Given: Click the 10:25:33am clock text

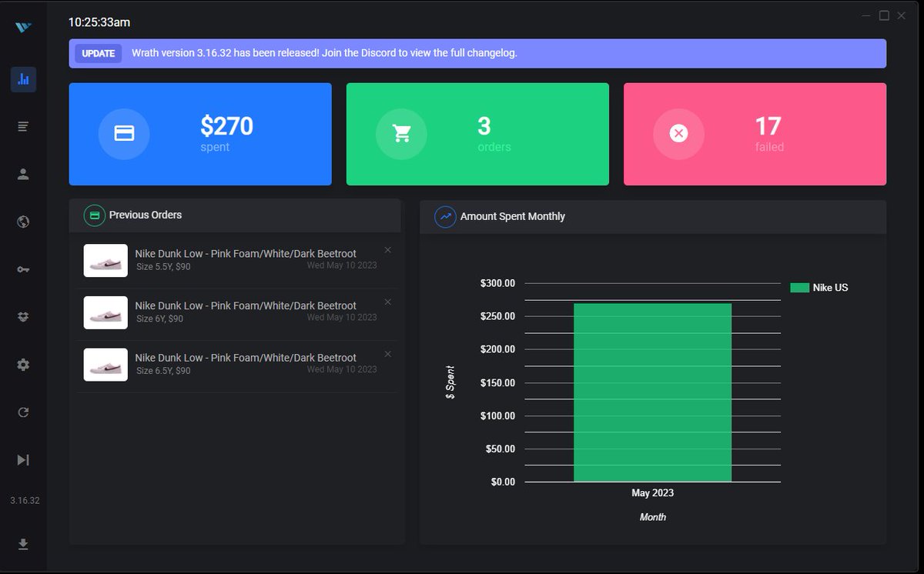Looking at the screenshot, I should tap(99, 23).
